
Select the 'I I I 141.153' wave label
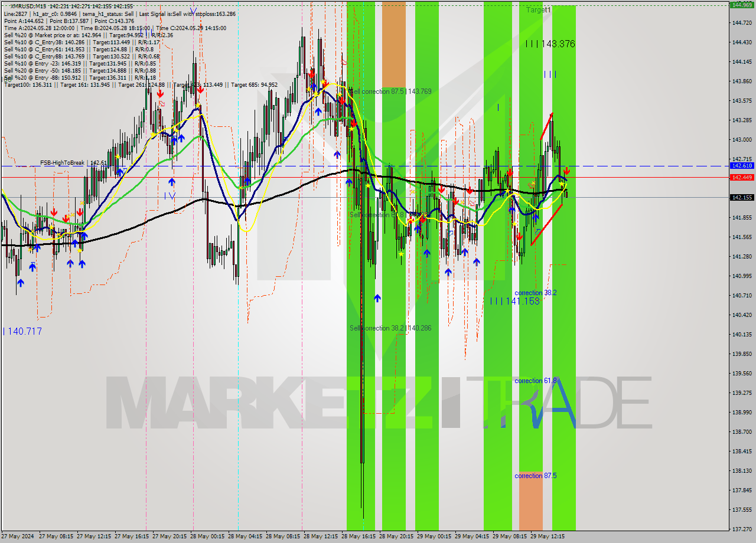point(515,301)
